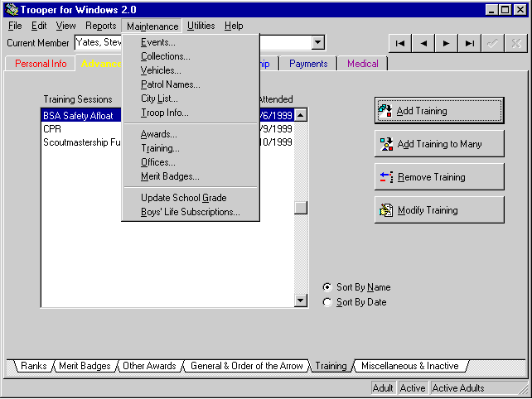Go to last member record
This screenshot has width=532, height=399.
(469, 43)
